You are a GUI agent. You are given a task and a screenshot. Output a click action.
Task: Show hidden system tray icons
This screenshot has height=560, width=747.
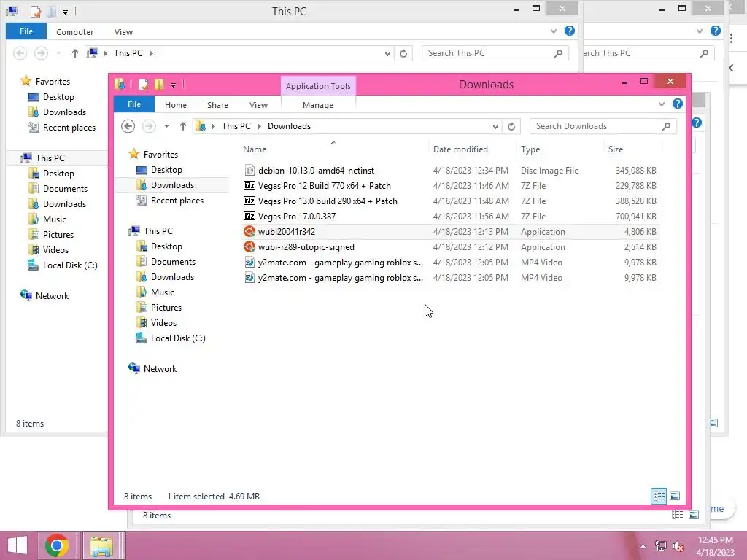pos(643,546)
